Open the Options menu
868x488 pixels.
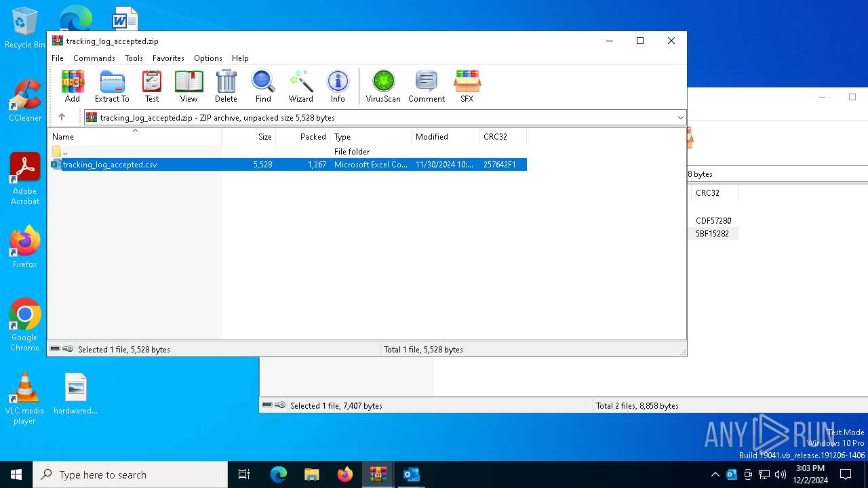click(208, 58)
